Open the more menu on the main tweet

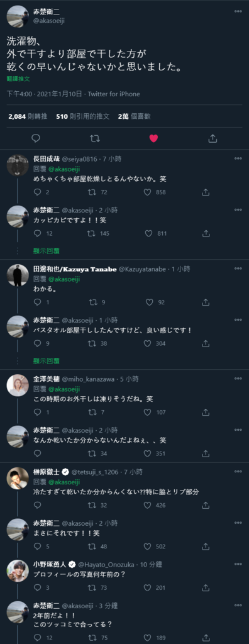tap(238, 11)
